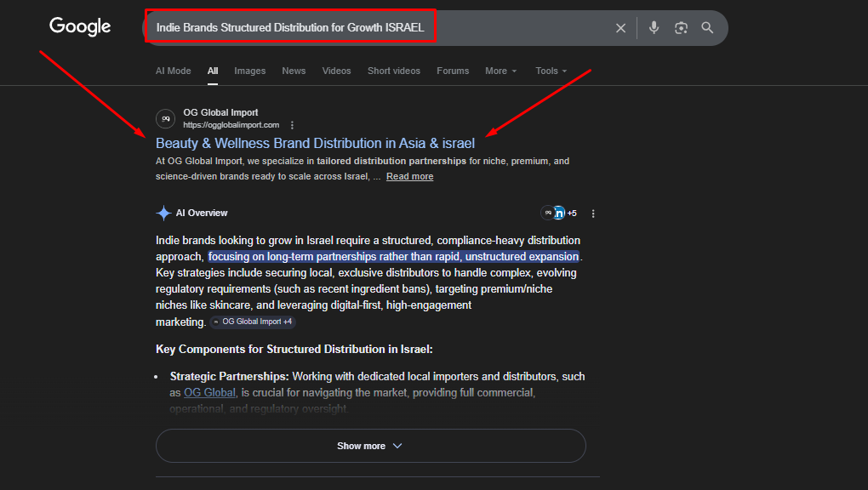Viewport: 868px width, 490px height.
Task: Click the OG Global Import +4 citation chip
Action: (x=252, y=322)
